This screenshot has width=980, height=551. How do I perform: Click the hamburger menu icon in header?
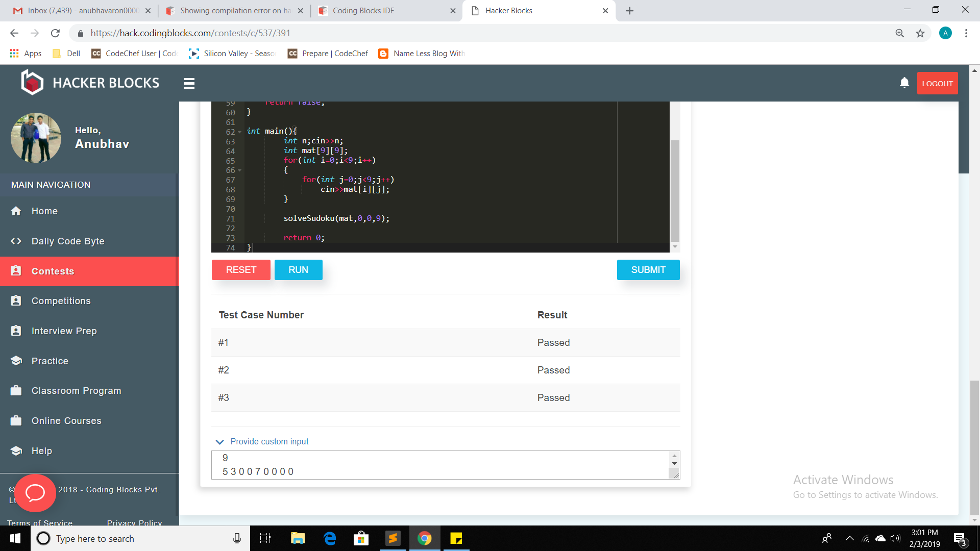pyautogui.click(x=189, y=83)
